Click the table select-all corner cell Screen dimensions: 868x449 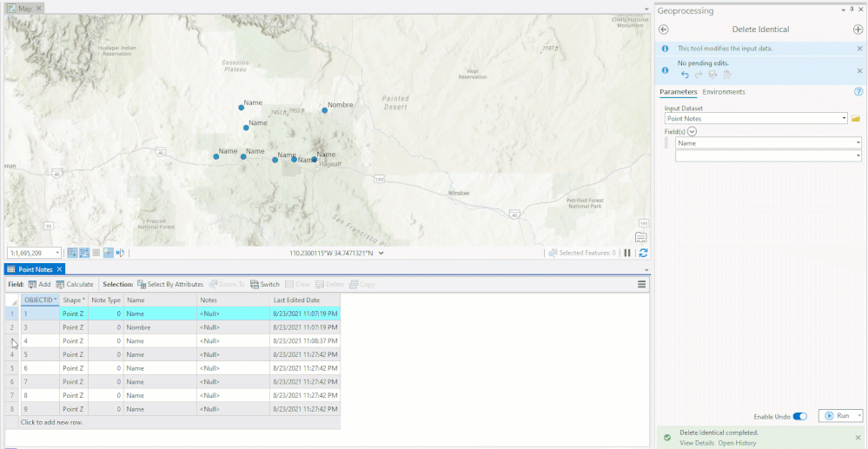(x=12, y=300)
